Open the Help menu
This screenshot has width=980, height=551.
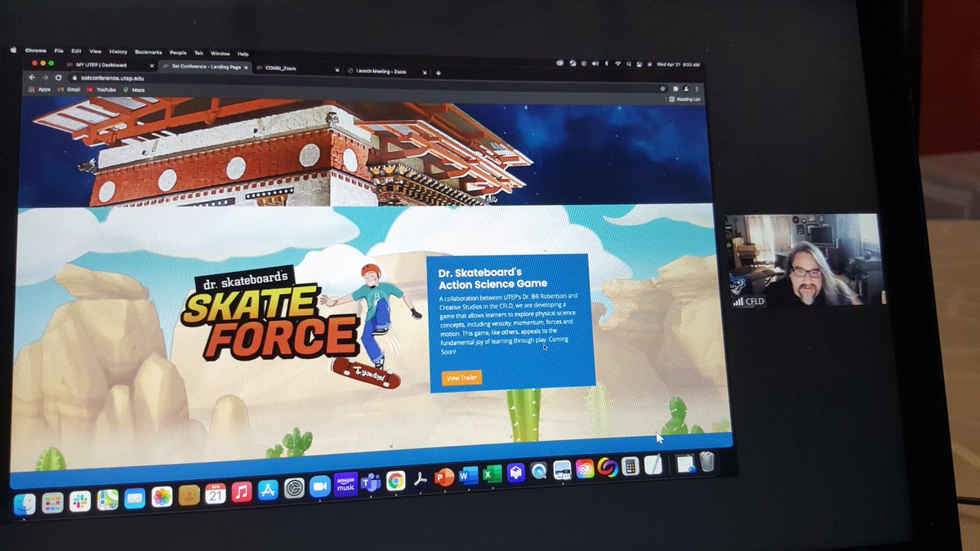(x=243, y=53)
